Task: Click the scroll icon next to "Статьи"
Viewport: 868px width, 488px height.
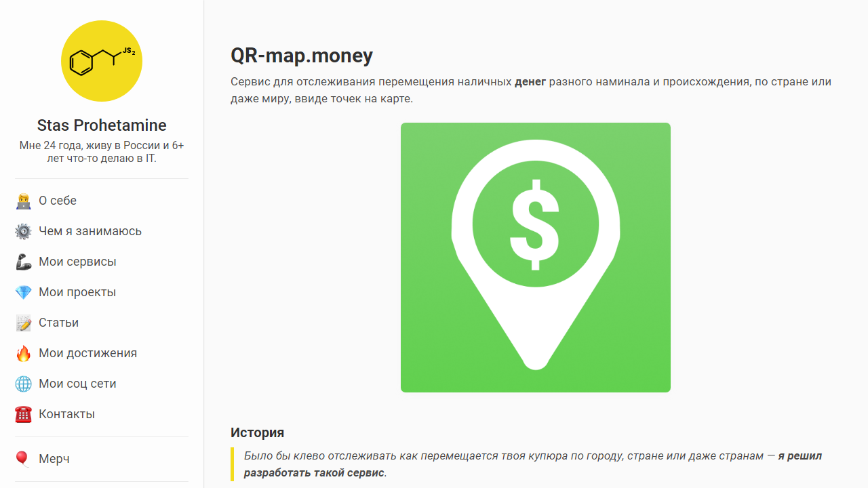Action: pyautogui.click(x=22, y=323)
